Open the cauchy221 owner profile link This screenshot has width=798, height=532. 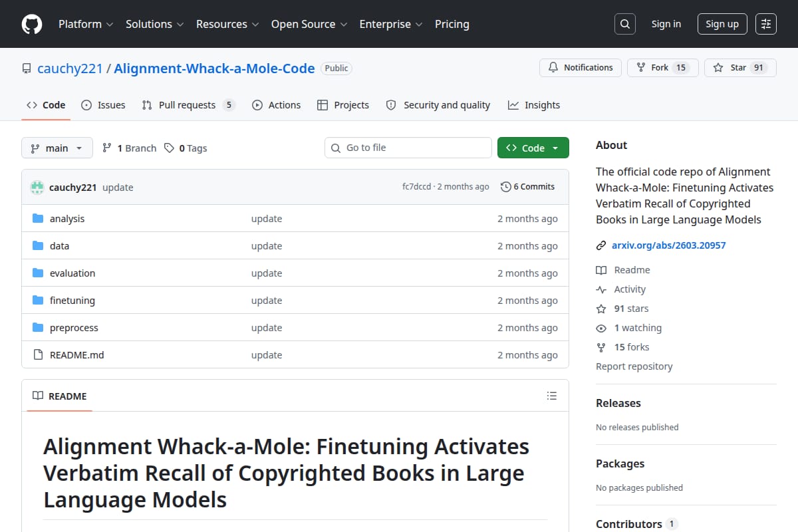click(70, 68)
